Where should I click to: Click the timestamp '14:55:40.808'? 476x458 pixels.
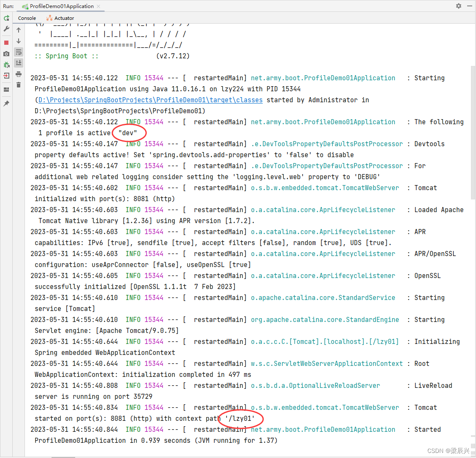point(95,386)
